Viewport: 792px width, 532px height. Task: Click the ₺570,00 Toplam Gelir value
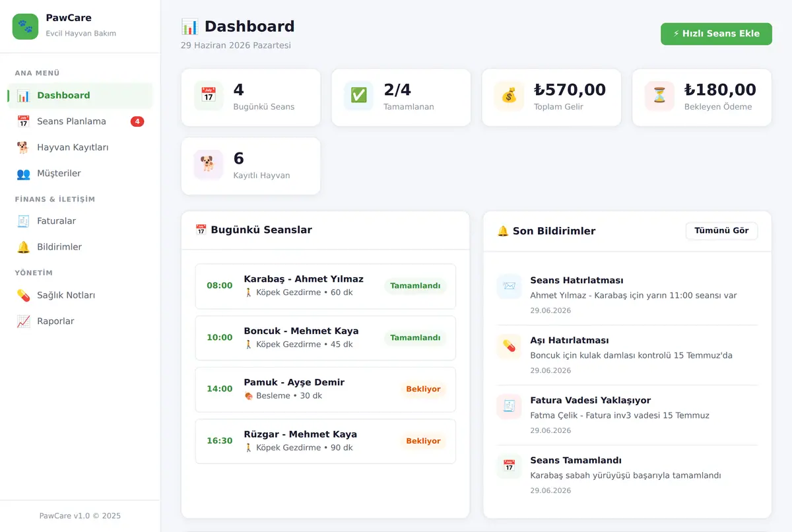(570, 90)
